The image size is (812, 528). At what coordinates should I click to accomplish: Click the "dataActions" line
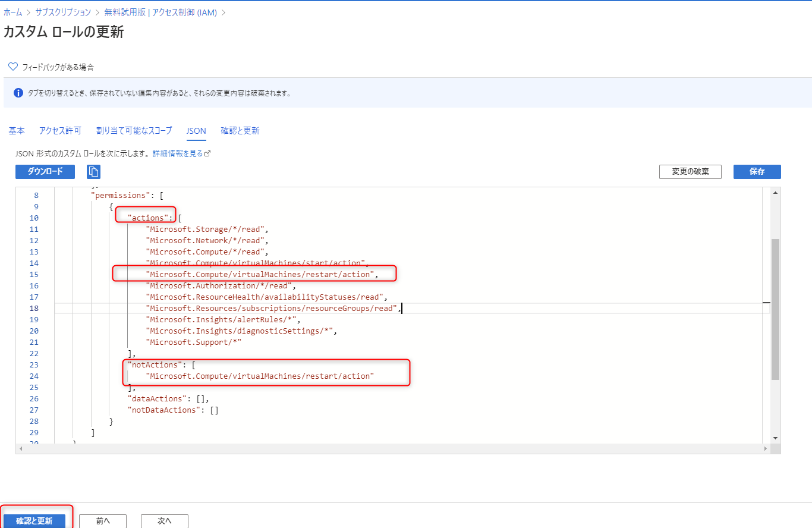tap(168, 398)
